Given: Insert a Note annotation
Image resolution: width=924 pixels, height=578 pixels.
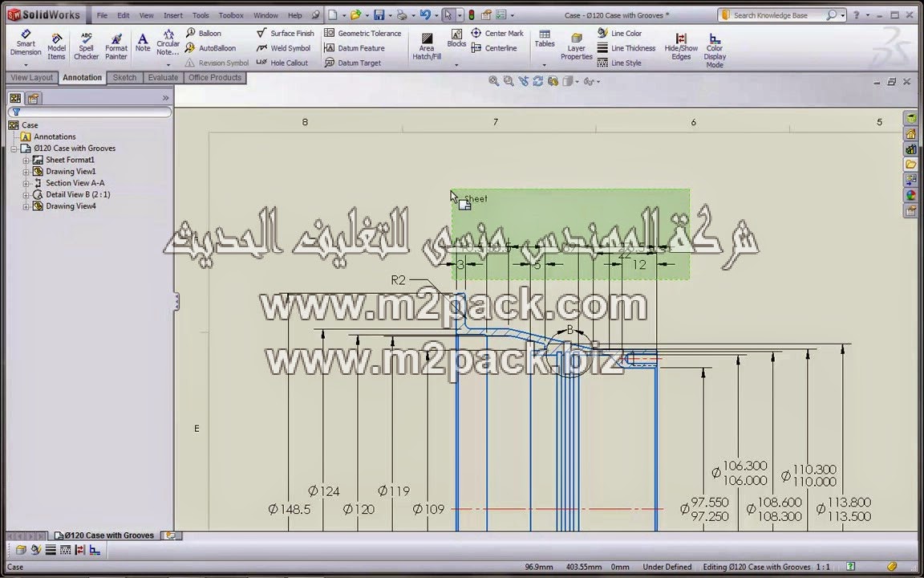Looking at the screenshot, I should 143,43.
